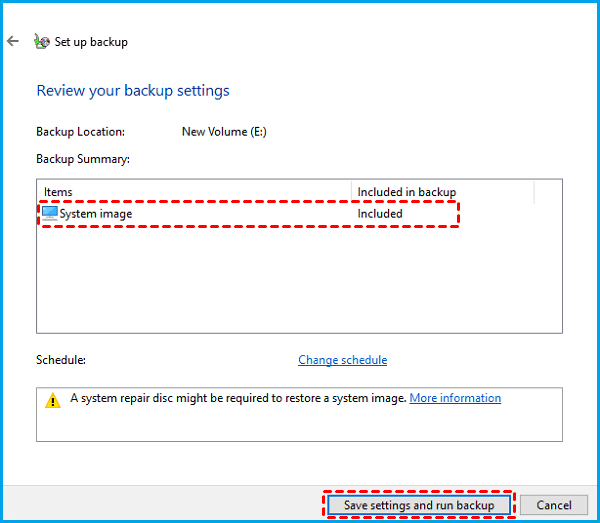Click the Review your backup settings heading
600x523 pixels.
[133, 91]
